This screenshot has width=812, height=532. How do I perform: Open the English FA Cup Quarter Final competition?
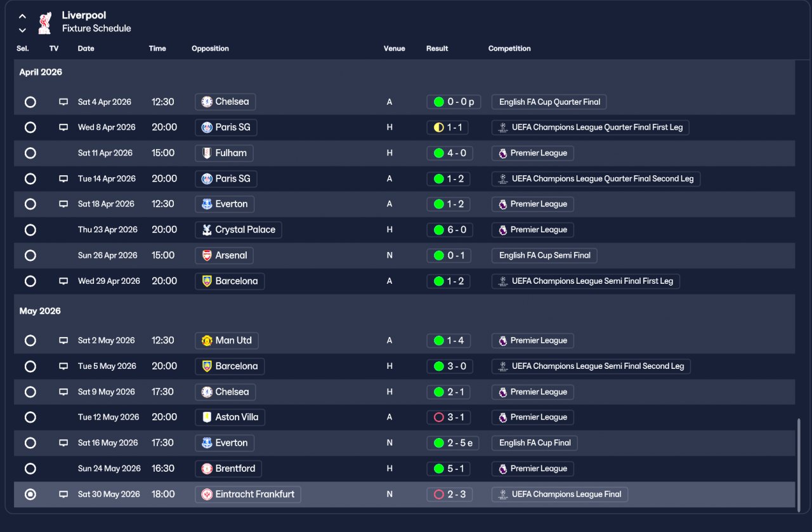549,102
